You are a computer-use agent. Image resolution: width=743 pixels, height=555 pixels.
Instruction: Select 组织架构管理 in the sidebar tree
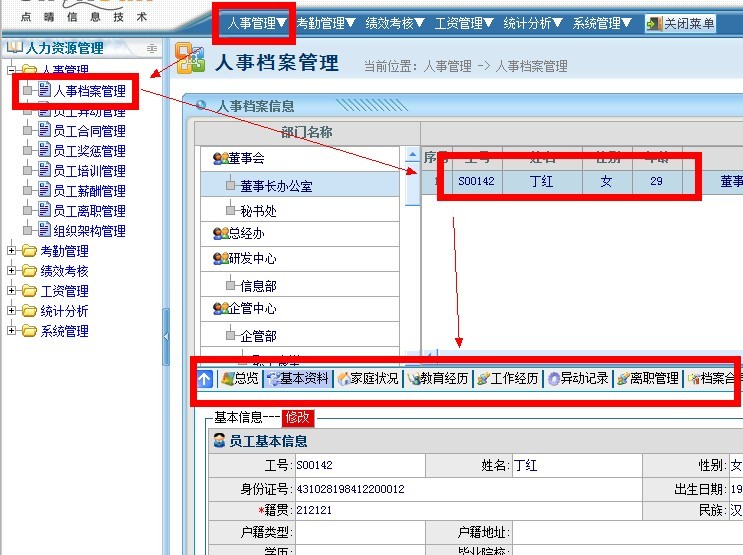point(88,231)
